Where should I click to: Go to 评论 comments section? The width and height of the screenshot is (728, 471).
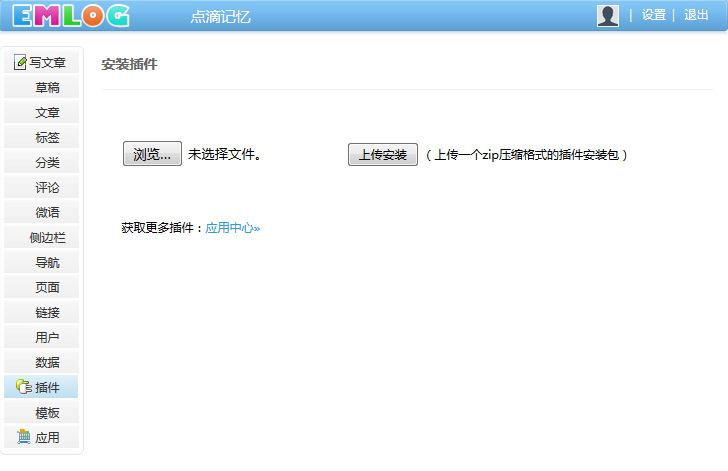[x=47, y=187]
